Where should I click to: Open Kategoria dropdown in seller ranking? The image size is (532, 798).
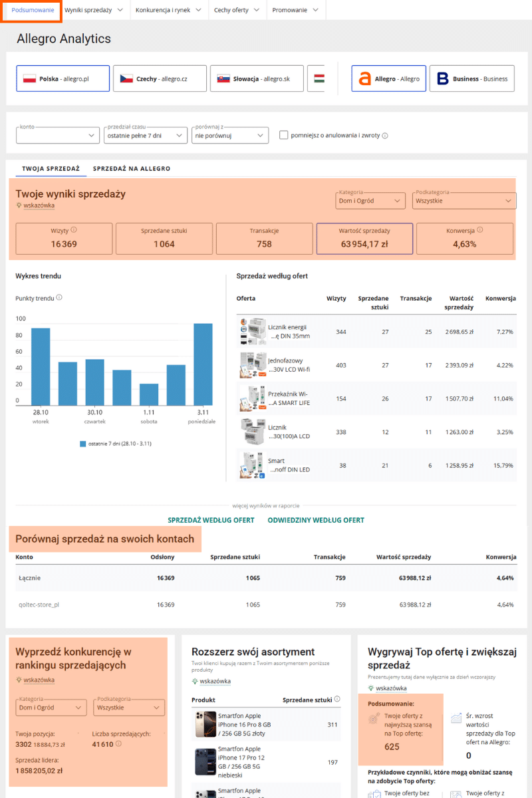[51, 708]
